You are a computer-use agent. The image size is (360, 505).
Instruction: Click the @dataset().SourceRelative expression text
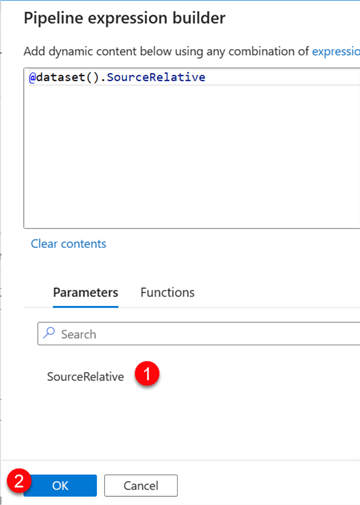[117, 77]
